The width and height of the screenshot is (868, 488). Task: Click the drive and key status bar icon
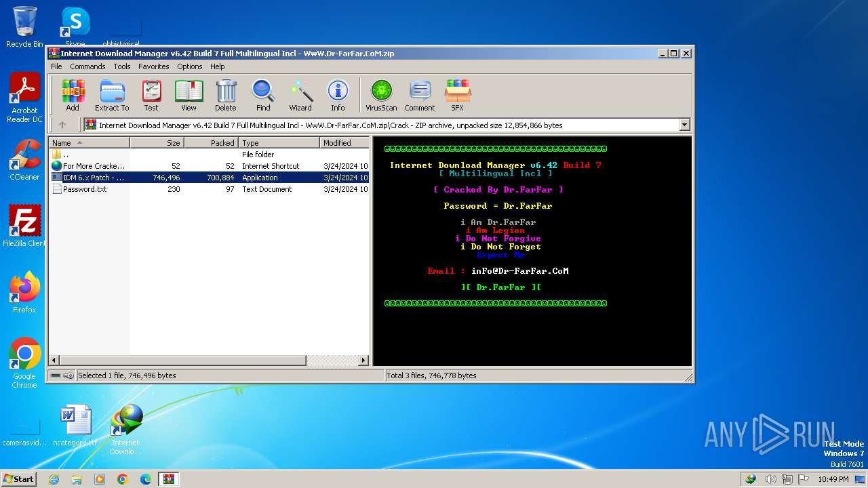(62, 375)
